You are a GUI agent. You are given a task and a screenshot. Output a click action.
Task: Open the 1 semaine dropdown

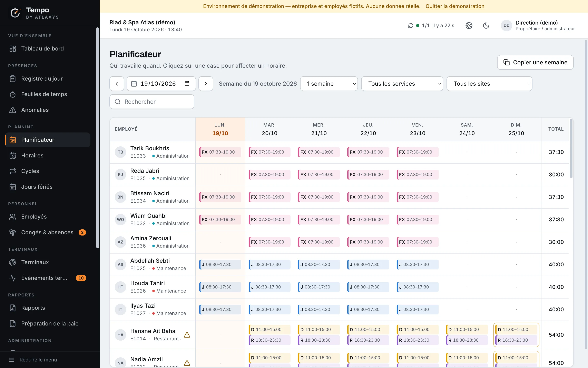click(329, 84)
